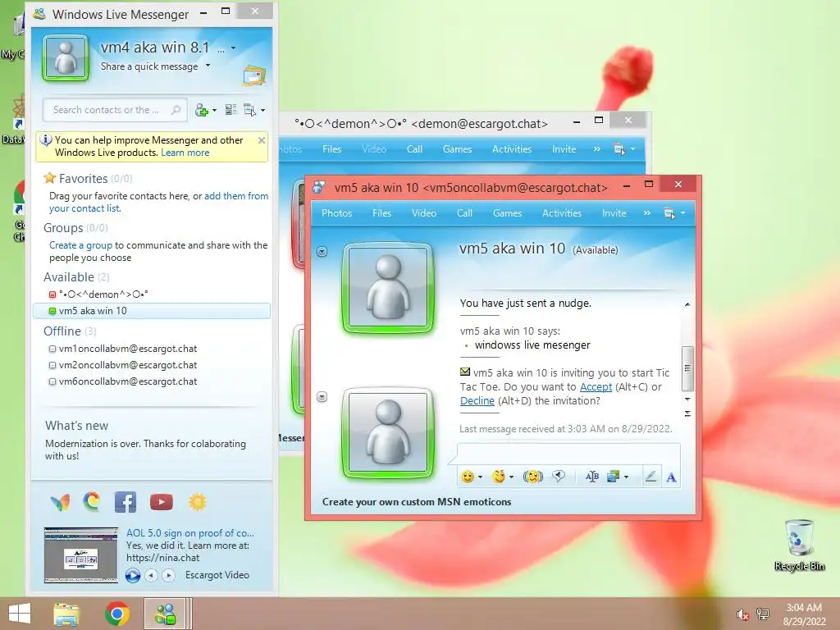The height and width of the screenshot is (630, 840).
Task: Click Invite in vm5 chat toolbar
Action: click(x=614, y=213)
